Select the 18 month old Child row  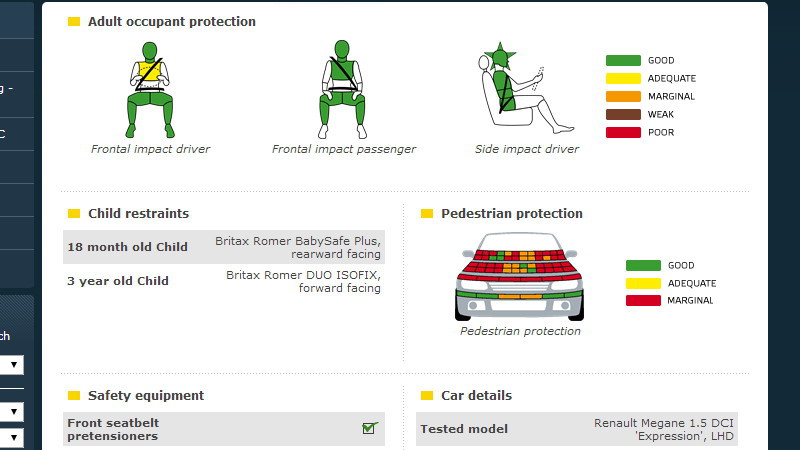click(x=224, y=247)
